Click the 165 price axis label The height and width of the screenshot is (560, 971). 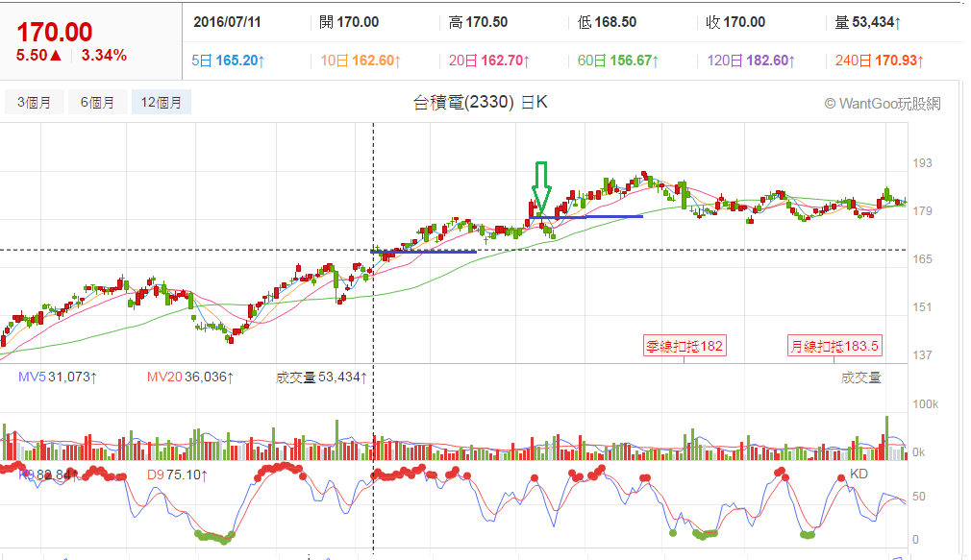pyautogui.click(x=922, y=259)
